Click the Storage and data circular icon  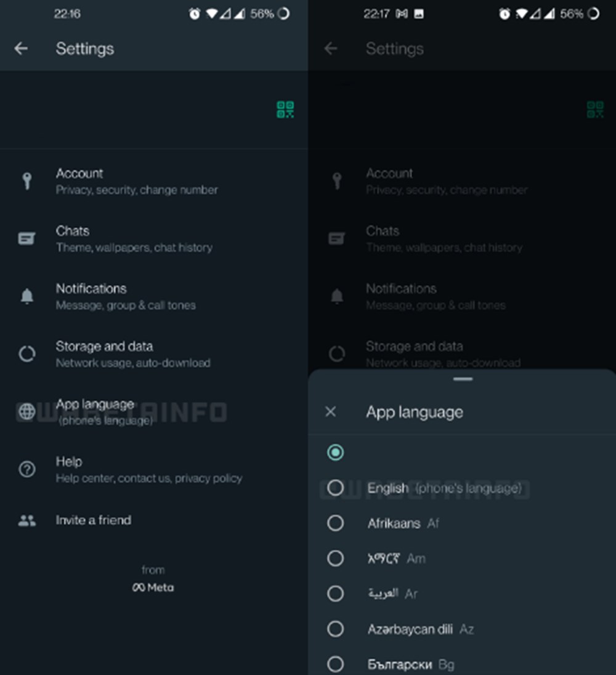pyautogui.click(x=26, y=354)
